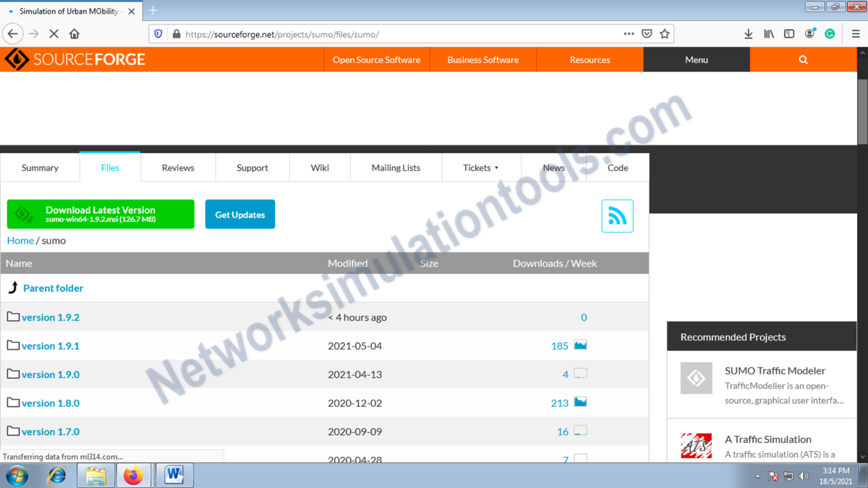Open the version 1.8.0 folder link

tap(50, 403)
